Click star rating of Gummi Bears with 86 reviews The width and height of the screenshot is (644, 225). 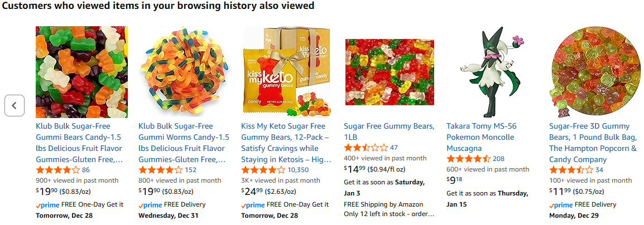pyautogui.click(x=57, y=170)
